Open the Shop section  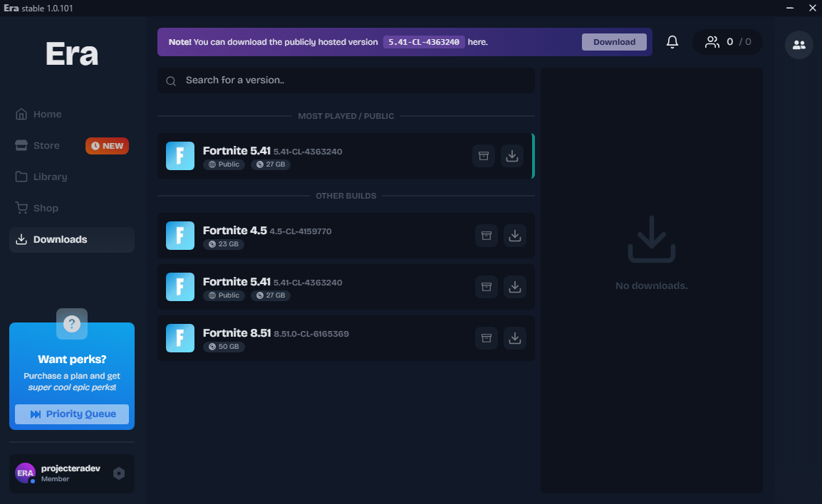pyautogui.click(x=72, y=208)
